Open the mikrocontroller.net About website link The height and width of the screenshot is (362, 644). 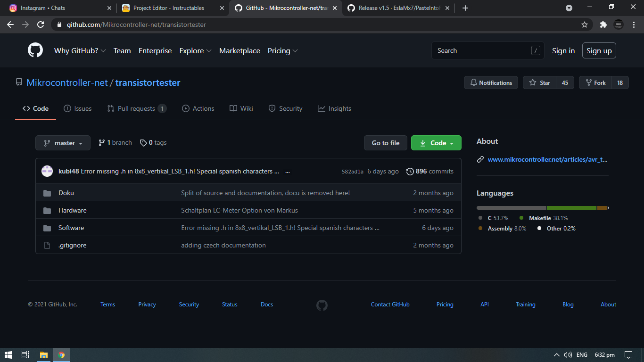point(548,159)
